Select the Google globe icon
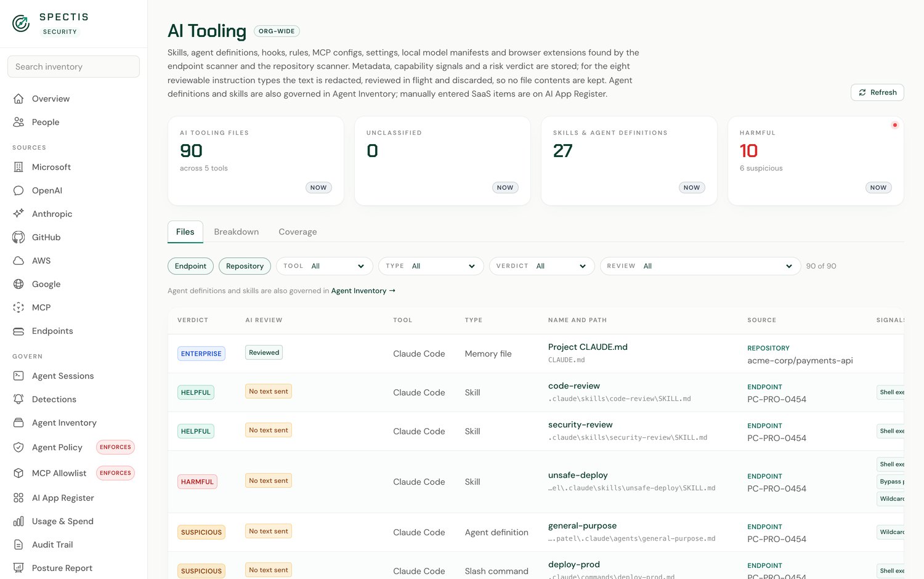 click(x=18, y=284)
